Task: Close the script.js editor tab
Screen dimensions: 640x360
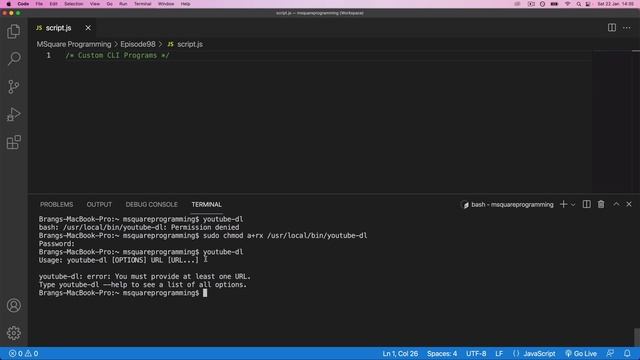Action: 88,28
